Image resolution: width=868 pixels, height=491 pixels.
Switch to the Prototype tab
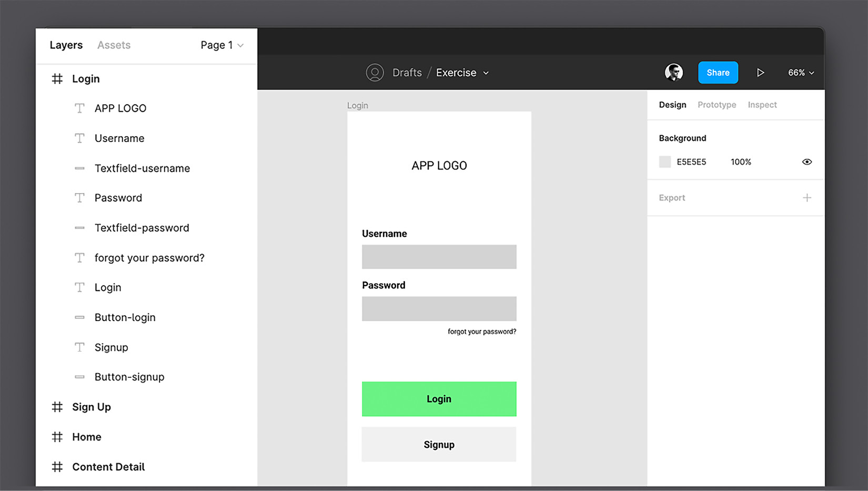click(716, 104)
